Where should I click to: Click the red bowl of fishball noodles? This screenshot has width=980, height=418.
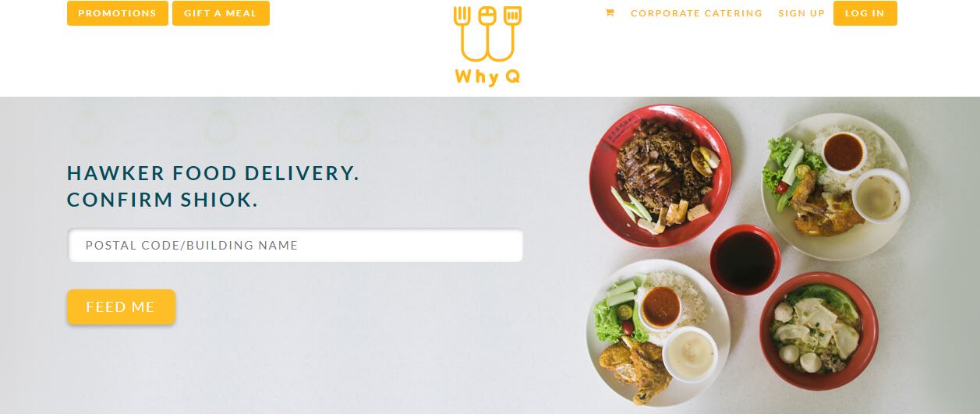(819, 331)
